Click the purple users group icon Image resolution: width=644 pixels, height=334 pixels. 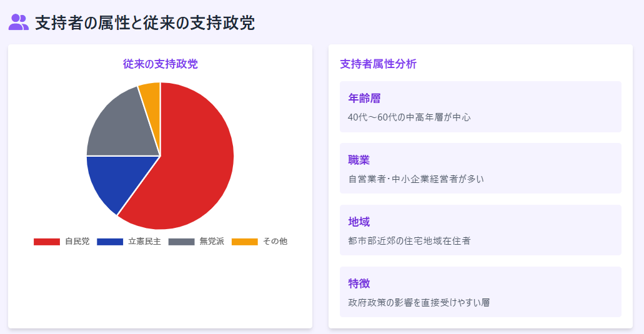pos(19,22)
